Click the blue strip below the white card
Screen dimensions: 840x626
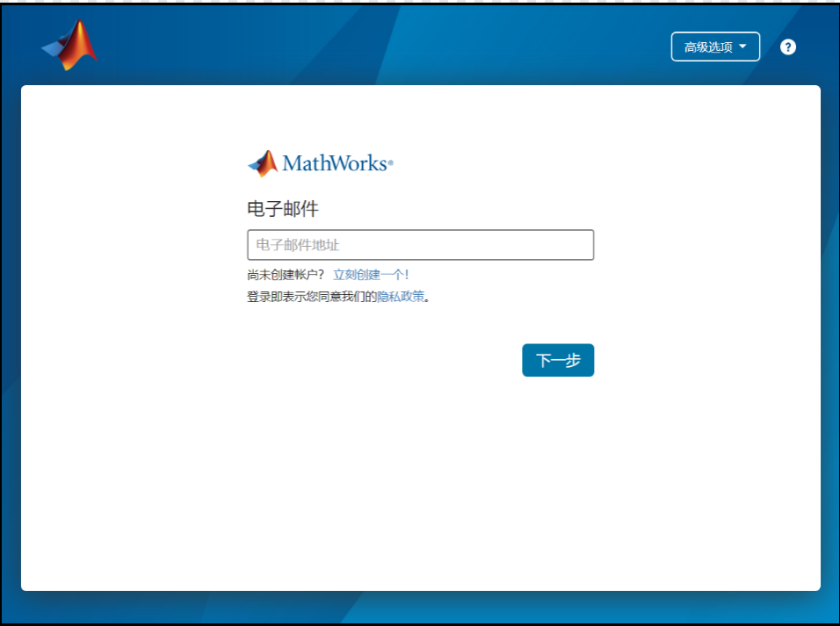point(420,607)
